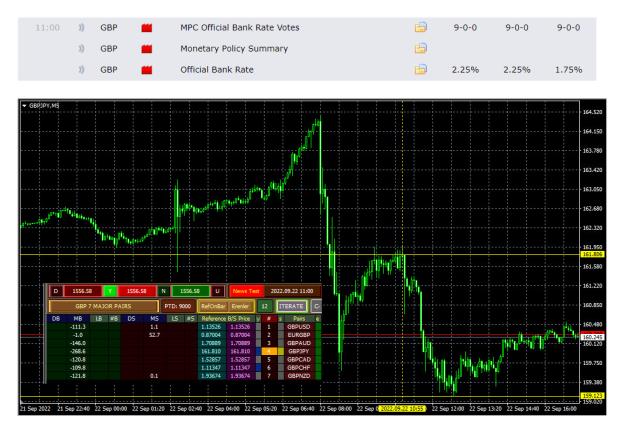Image resolution: width=625 pixels, height=434 pixels.
Task: Click the 11:00 event time
Action: point(47,27)
